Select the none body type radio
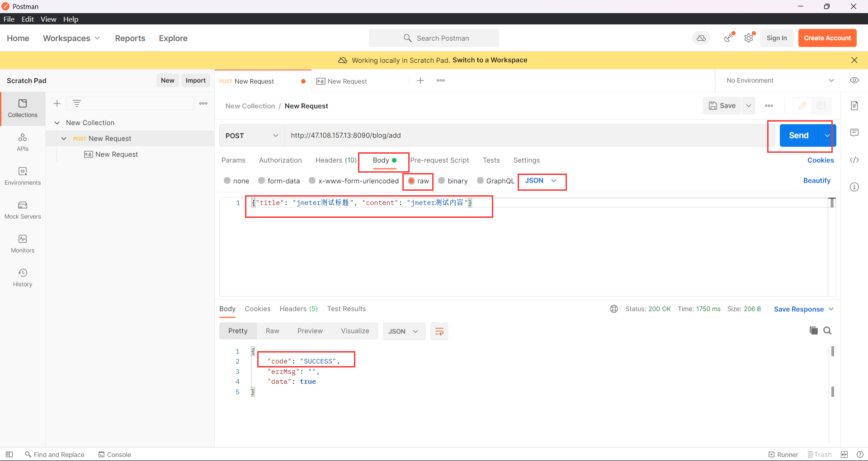The image size is (868, 461). coord(227,180)
